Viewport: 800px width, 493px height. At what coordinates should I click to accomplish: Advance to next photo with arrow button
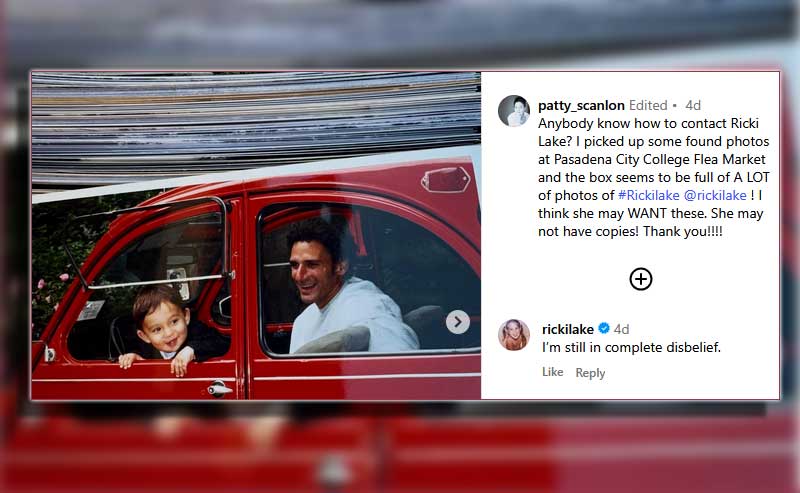click(x=458, y=322)
